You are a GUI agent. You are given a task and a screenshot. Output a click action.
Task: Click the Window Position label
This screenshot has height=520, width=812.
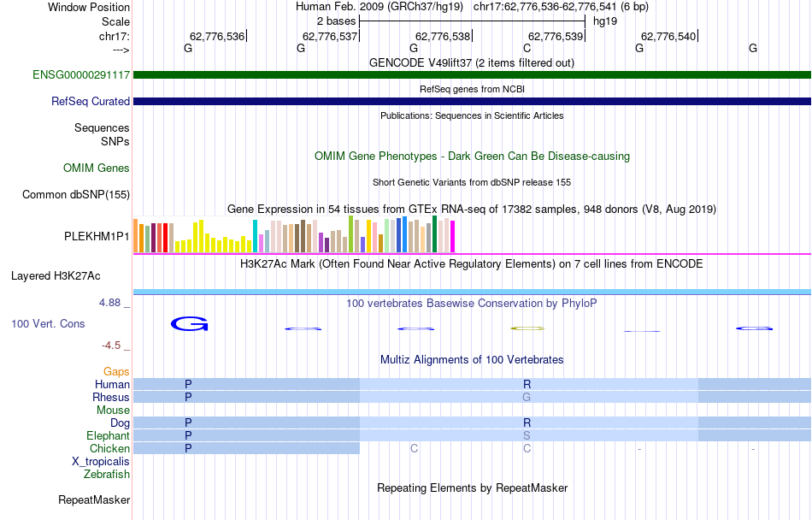click(x=89, y=7)
